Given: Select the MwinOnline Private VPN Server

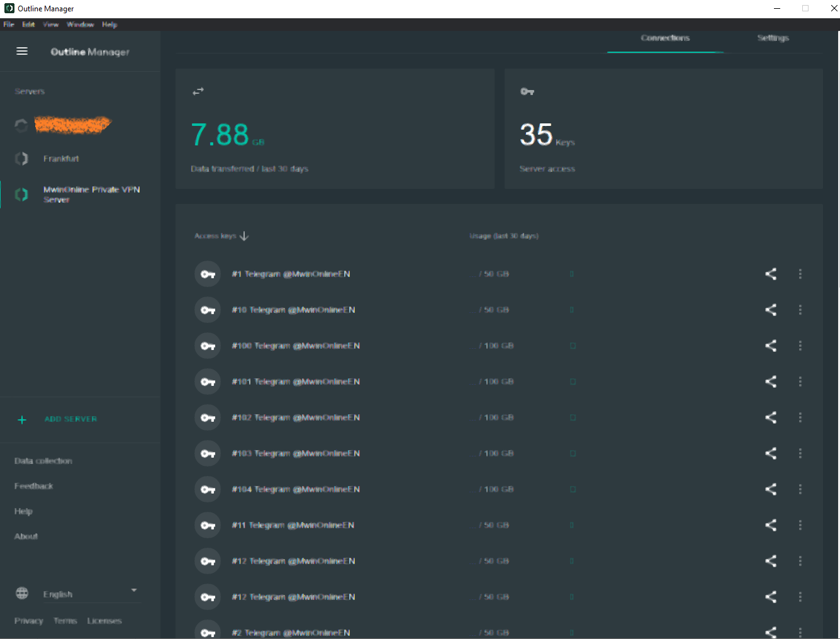Looking at the screenshot, I should click(91, 194).
